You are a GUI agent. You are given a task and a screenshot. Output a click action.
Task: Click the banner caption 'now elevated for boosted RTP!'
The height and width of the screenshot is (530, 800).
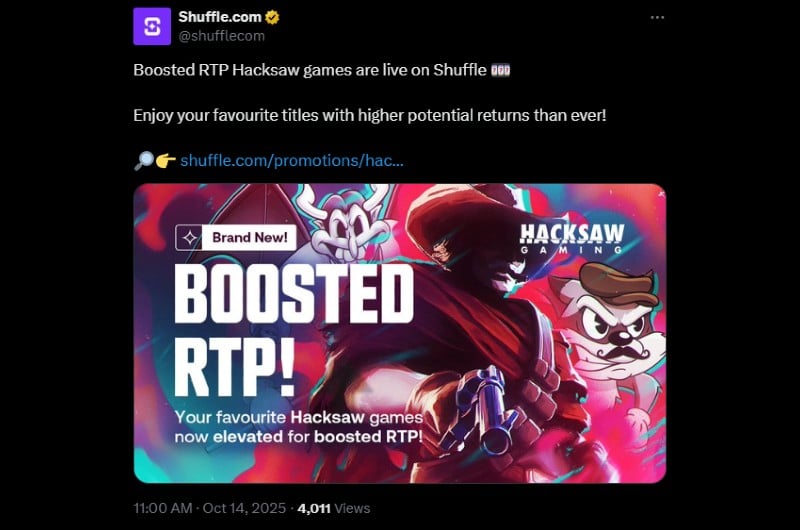tap(298, 437)
